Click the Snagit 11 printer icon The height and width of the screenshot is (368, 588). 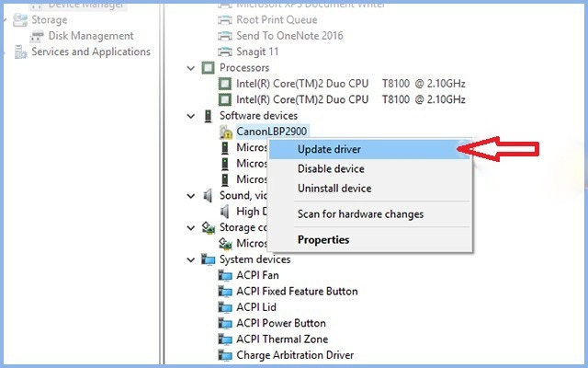(x=226, y=52)
